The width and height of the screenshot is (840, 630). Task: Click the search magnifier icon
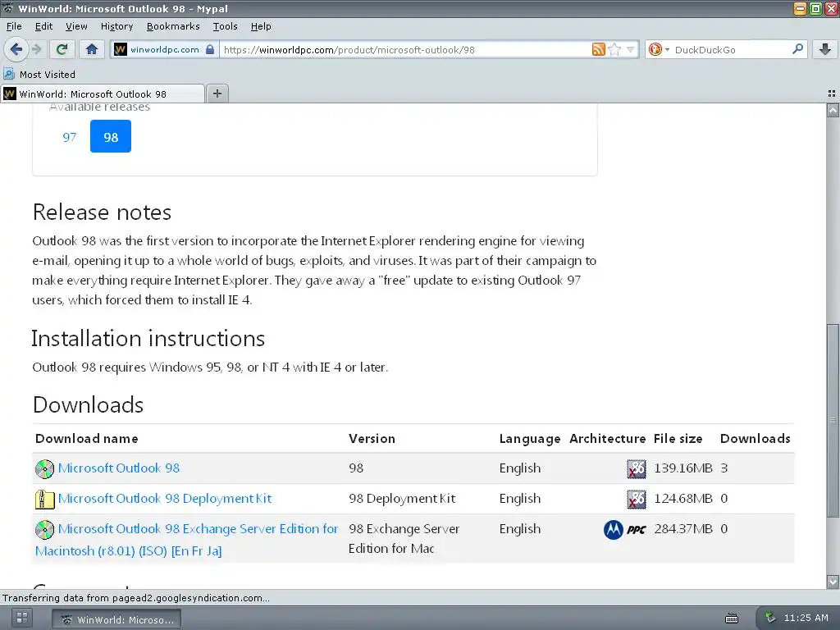(797, 49)
